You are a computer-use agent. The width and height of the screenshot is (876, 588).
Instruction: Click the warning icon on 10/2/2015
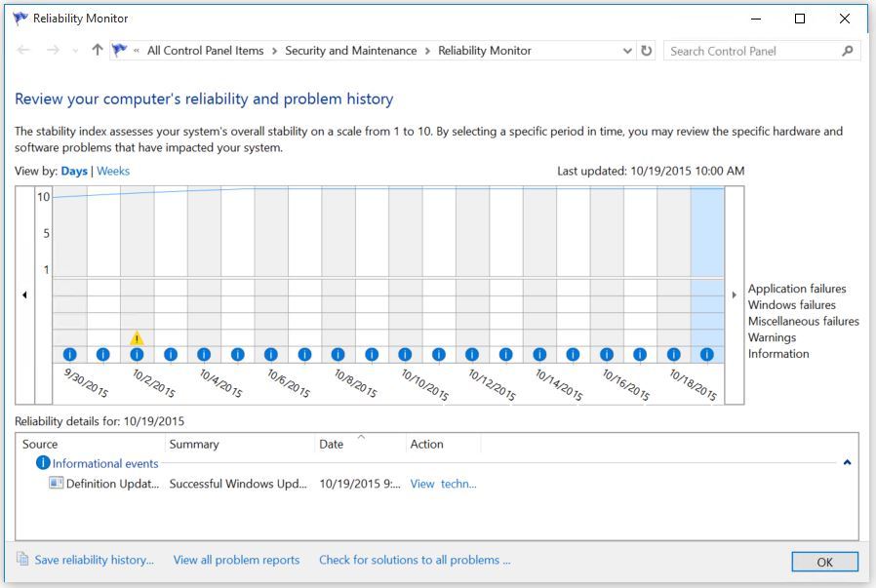tap(137, 337)
